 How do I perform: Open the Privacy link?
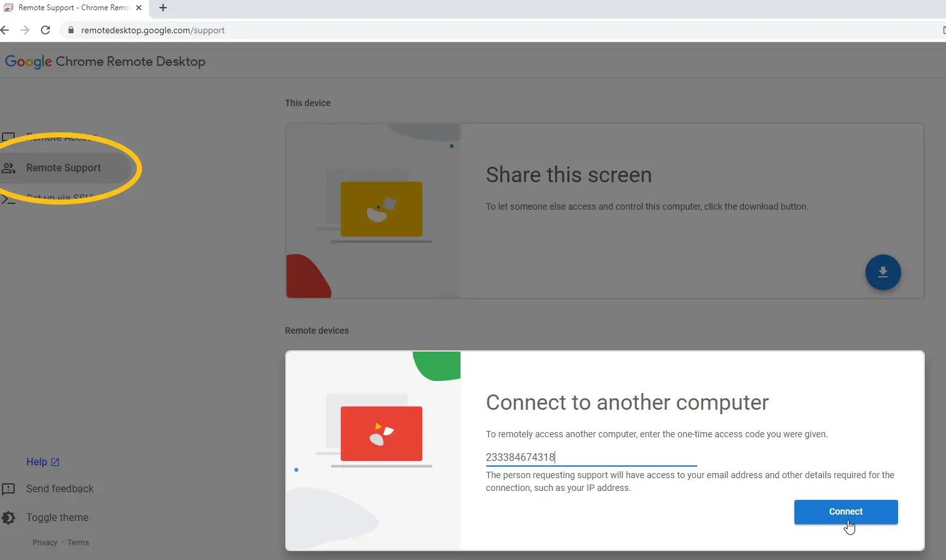coord(45,543)
